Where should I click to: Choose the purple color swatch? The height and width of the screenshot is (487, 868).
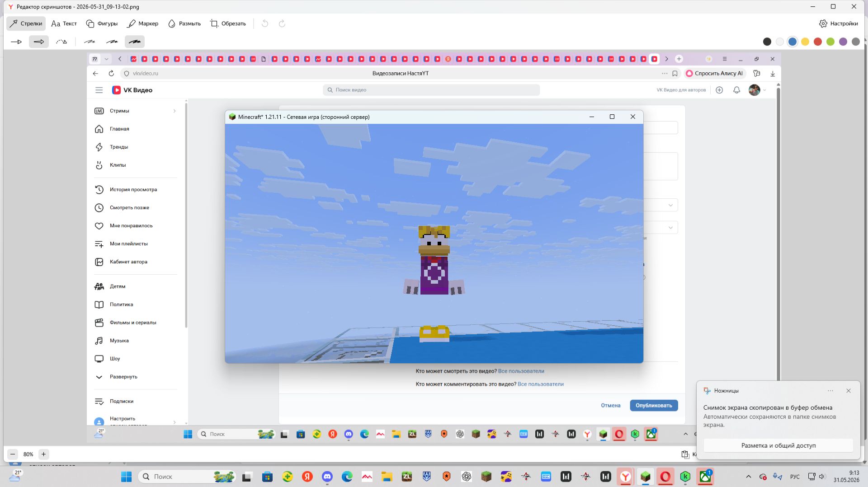pyautogui.click(x=843, y=42)
